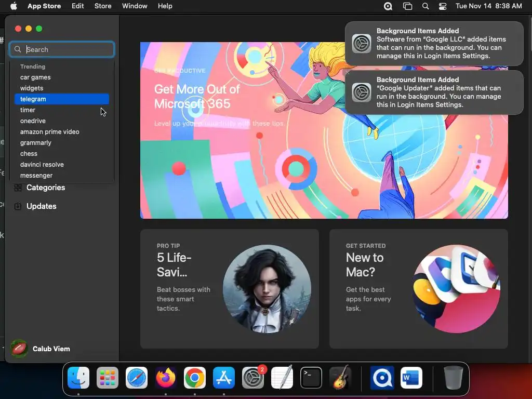The height and width of the screenshot is (399, 532).
Task: Launch Safari from the Dock
Action: 137,378
